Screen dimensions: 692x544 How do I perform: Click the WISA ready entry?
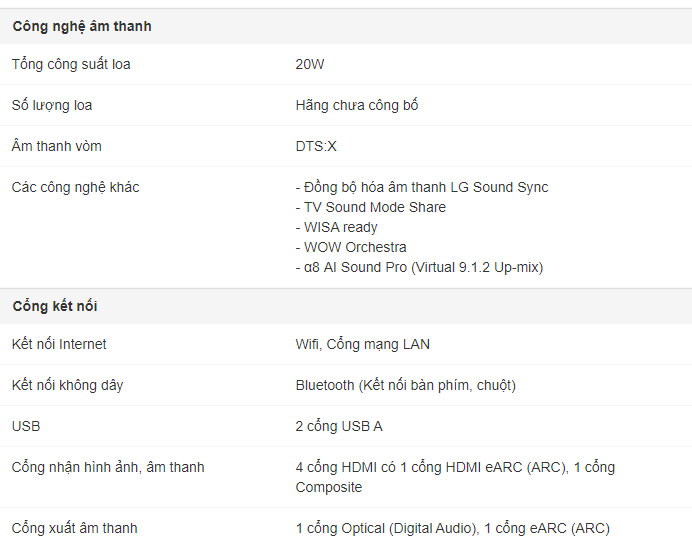click(337, 227)
